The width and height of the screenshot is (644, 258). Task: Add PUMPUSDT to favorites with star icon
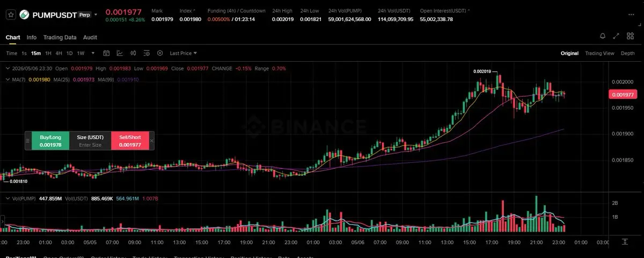[x=11, y=15]
